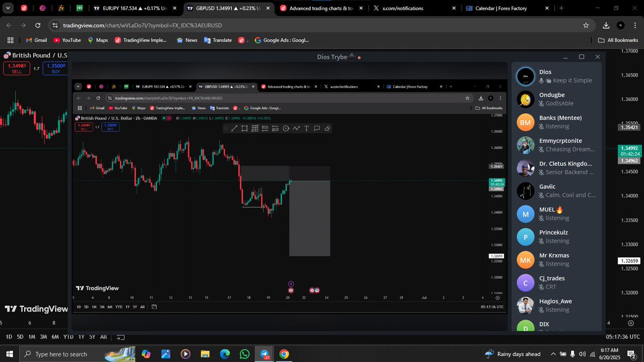Click the 1.32659 price label
Viewport: 644px width, 362px height.
628,261
